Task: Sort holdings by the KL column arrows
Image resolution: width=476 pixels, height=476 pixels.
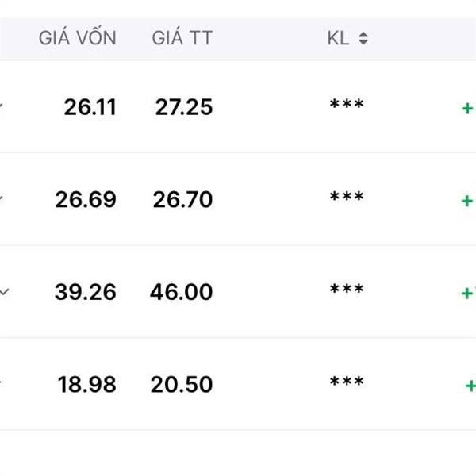Action: point(363,38)
